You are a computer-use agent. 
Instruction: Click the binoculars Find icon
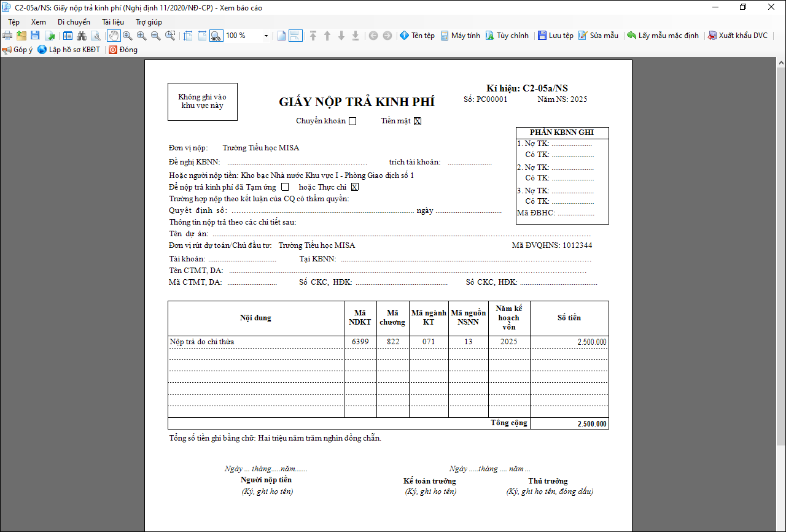pos(81,36)
